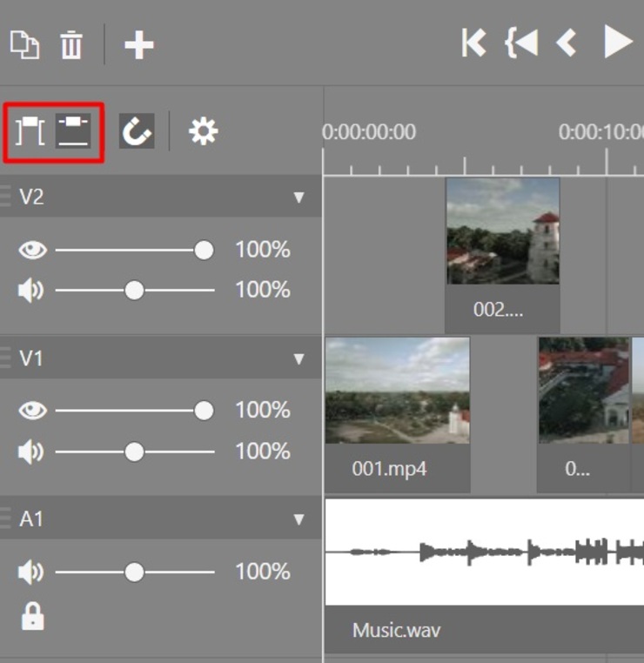Open timeline settings gear
Screen dimensions: 644x663
(x=204, y=132)
